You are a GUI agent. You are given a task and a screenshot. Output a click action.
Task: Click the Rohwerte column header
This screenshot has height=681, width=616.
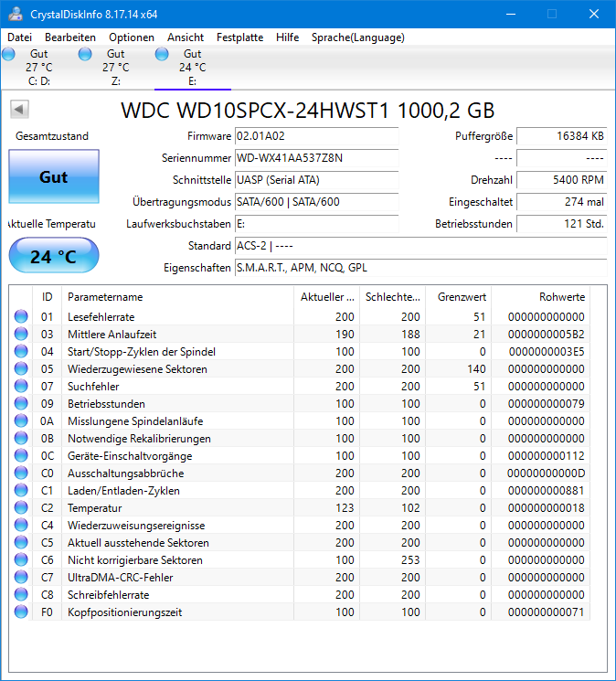(541, 297)
